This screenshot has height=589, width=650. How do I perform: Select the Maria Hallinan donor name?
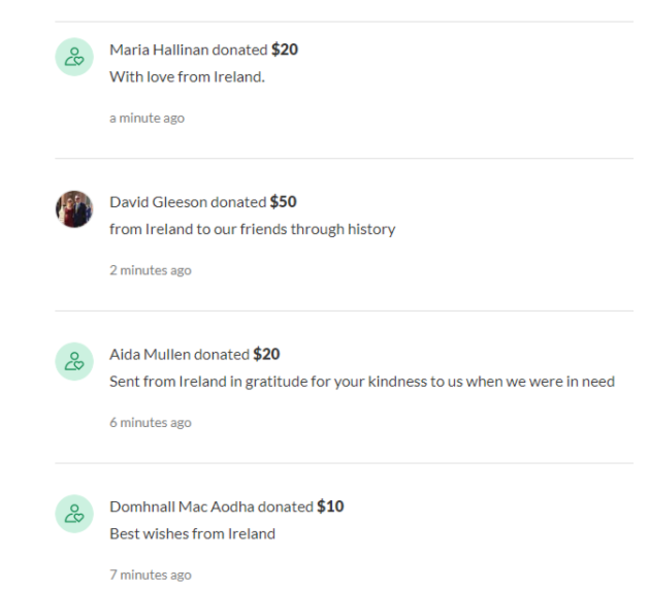158,49
